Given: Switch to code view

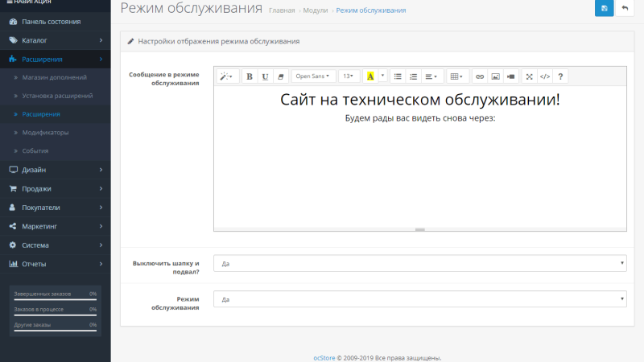Looking at the screenshot, I should click(545, 76).
